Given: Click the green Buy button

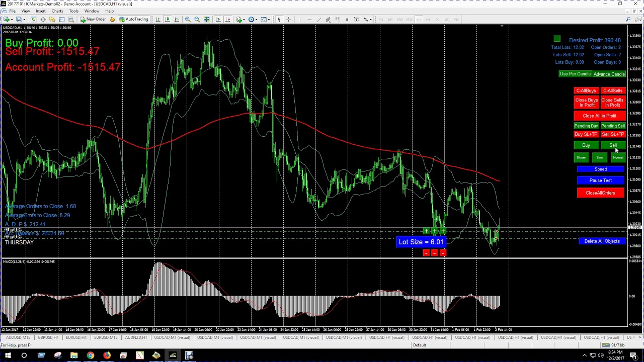Looking at the screenshot, I should [x=586, y=145].
